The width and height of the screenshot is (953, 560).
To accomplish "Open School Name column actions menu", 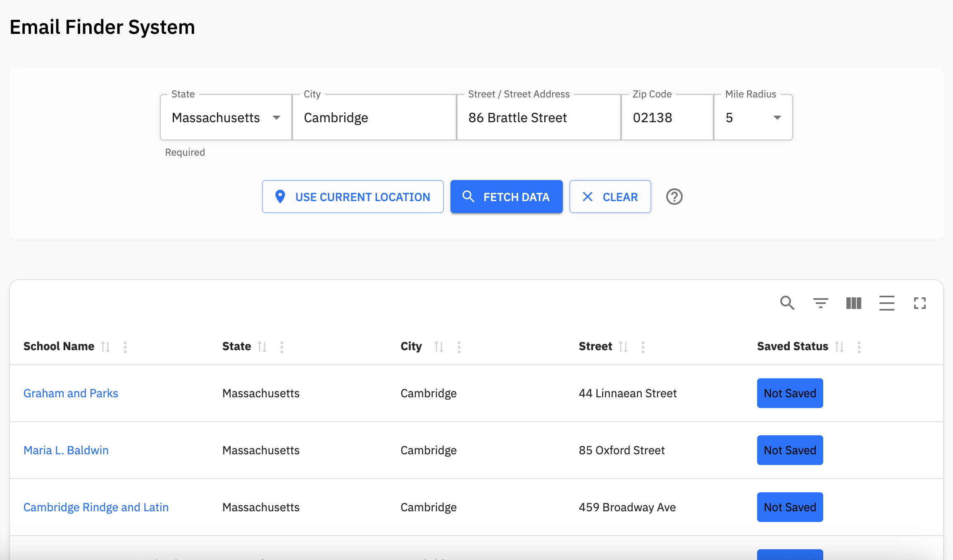I will click(125, 347).
